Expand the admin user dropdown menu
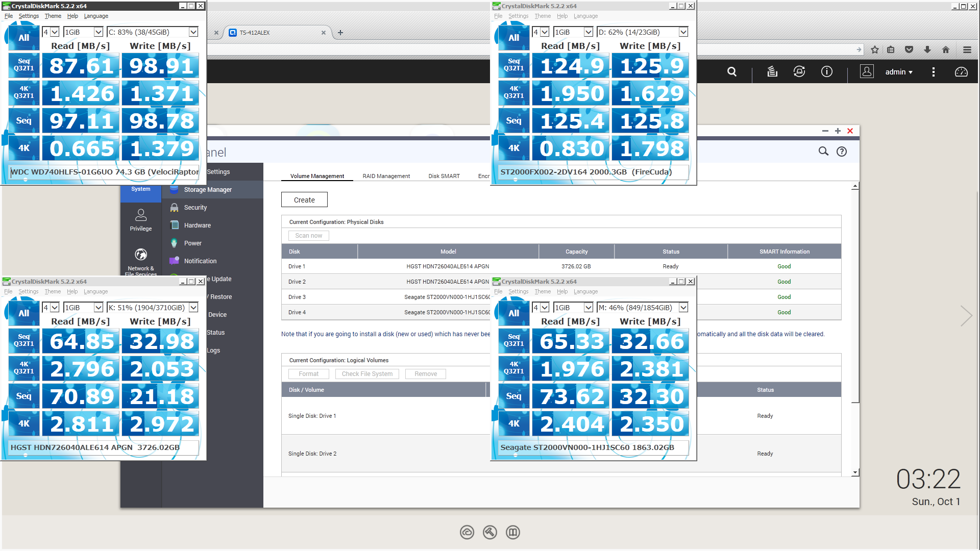Image resolution: width=980 pixels, height=551 pixels. pyautogui.click(x=899, y=72)
